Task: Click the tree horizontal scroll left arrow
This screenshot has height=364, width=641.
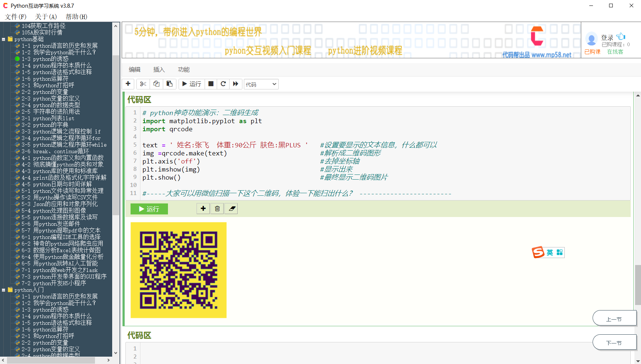Action: tap(3, 360)
